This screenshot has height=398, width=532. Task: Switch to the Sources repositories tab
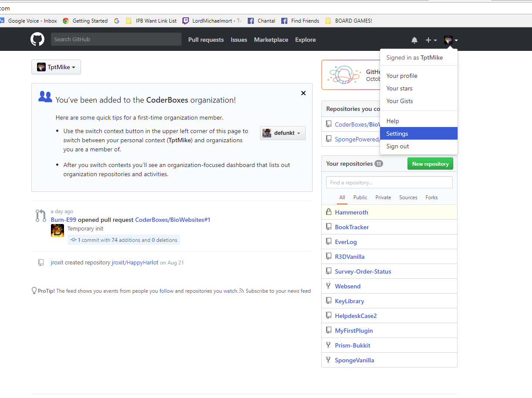[x=408, y=197]
